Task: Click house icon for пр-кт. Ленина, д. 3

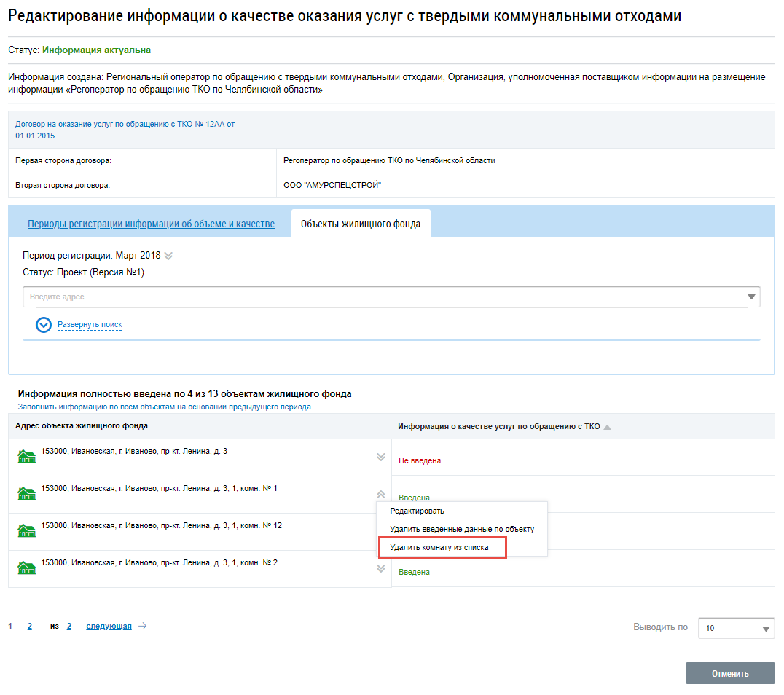Action: (27, 457)
